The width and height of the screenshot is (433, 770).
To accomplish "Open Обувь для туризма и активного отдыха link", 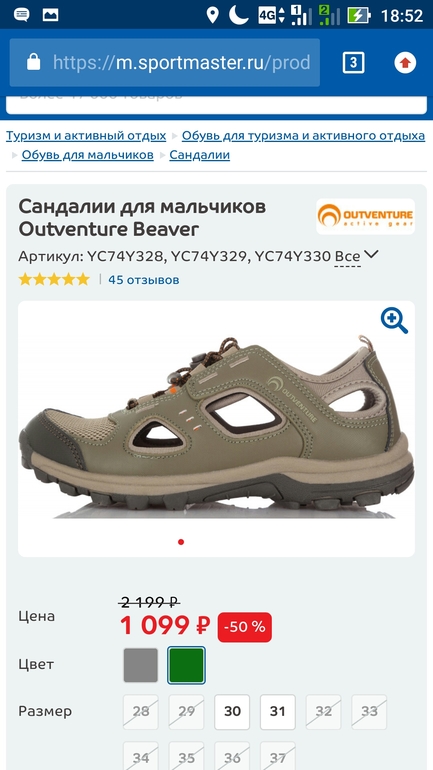I will 303,136.
